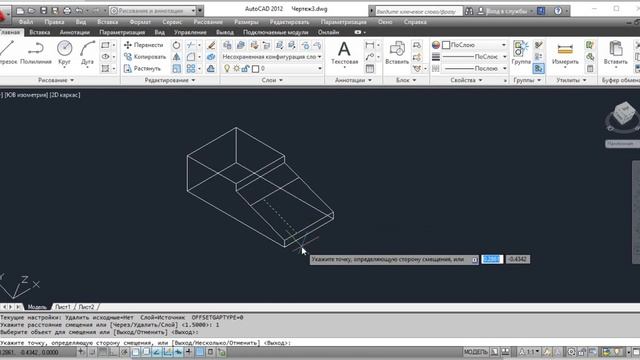
Task: Click the Copy (Копировать) tool
Action: pos(145,57)
